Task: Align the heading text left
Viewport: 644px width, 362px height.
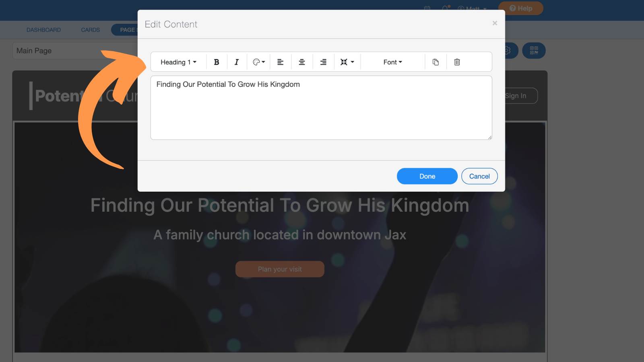Action: pos(281,62)
